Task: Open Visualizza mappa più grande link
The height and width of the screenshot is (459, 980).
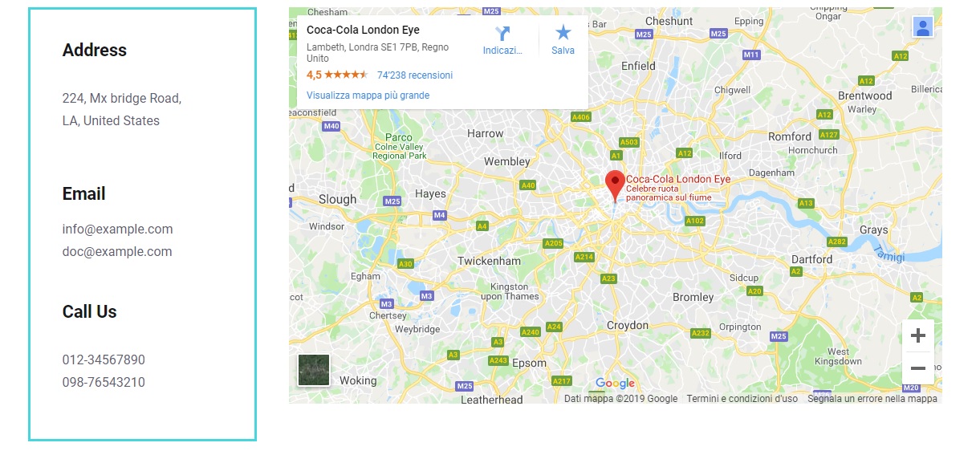Action: 368,95
